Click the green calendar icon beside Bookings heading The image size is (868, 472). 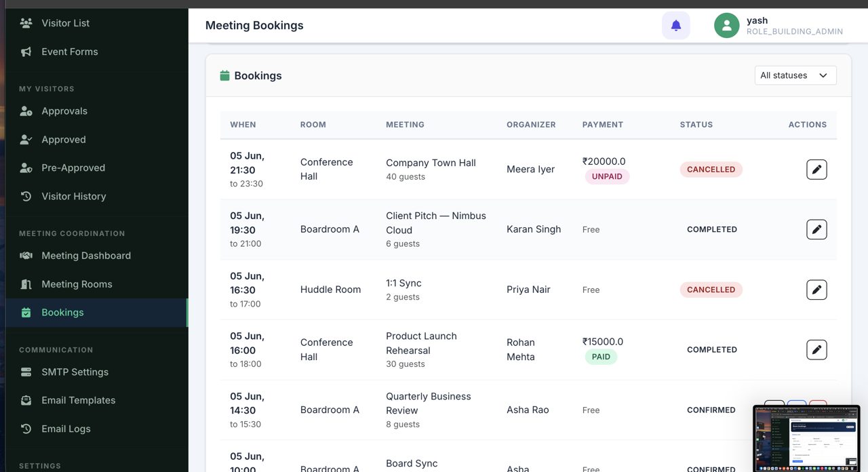coord(224,75)
